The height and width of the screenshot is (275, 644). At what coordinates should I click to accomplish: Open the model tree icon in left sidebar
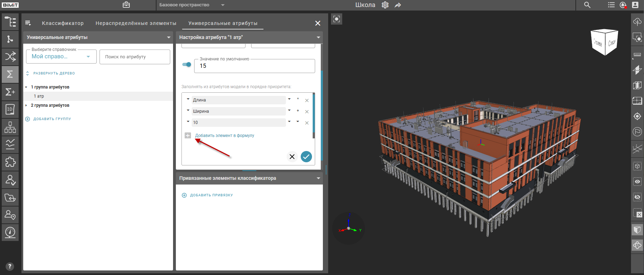click(10, 22)
